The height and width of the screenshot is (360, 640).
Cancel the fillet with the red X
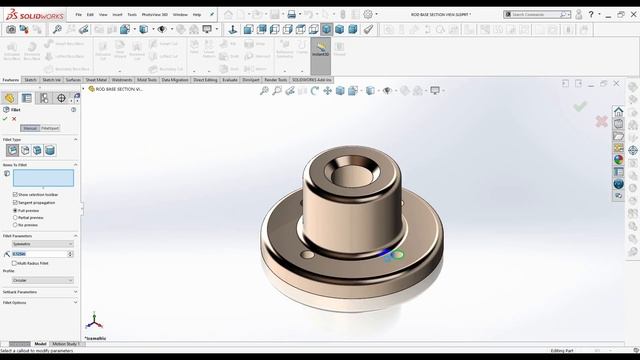pyautogui.click(x=14, y=119)
